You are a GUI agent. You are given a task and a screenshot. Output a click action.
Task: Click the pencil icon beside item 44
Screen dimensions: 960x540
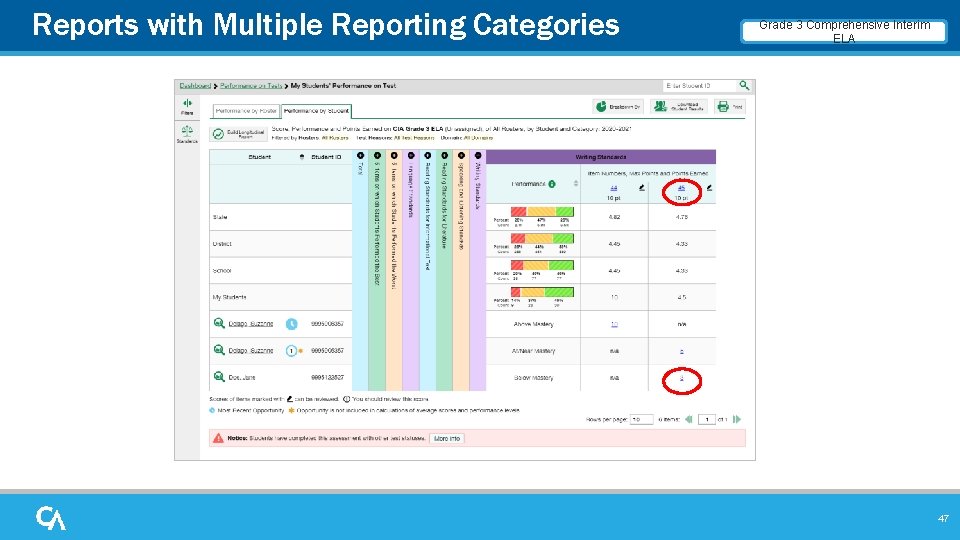click(642, 188)
